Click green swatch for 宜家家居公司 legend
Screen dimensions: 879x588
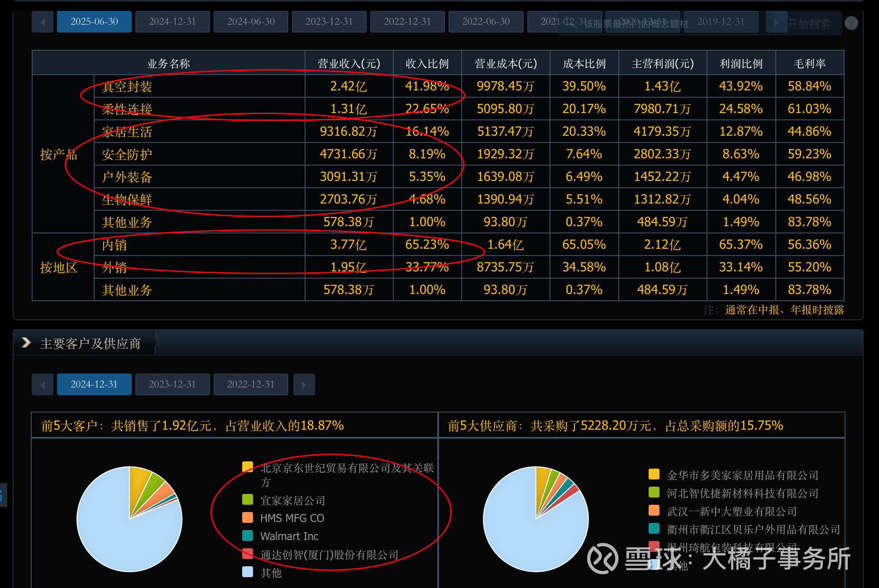(248, 499)
